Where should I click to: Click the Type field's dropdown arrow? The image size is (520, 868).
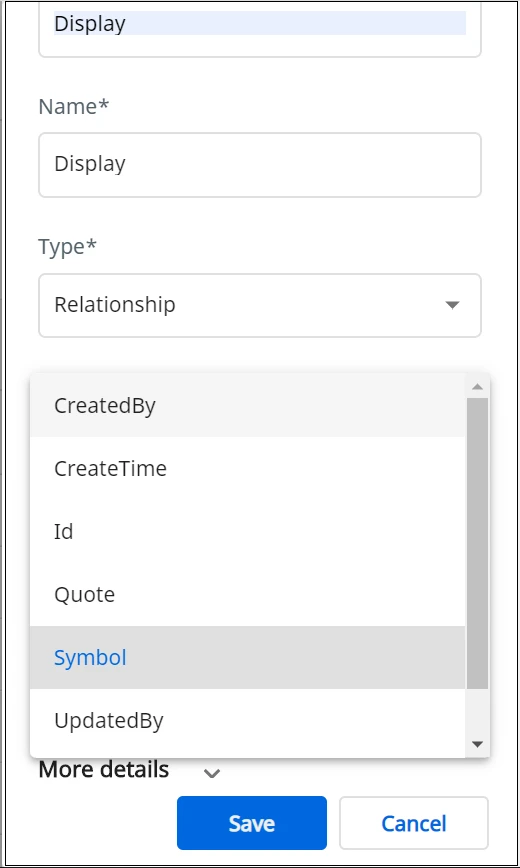pyautogui.click(x=452, y=305)
